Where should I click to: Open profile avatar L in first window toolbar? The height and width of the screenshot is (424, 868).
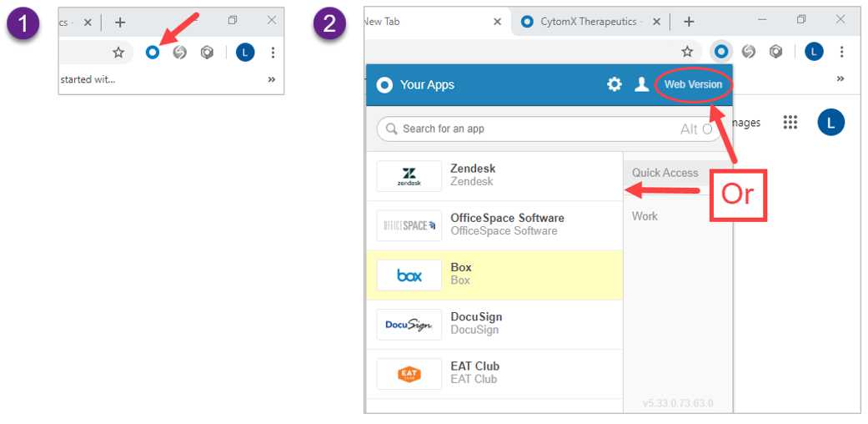pos(245,53)
